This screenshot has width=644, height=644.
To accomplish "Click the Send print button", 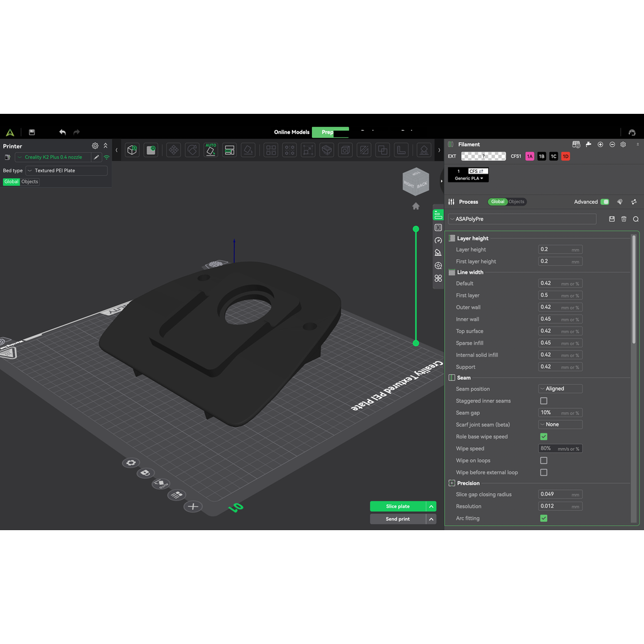I will click(397, 519).
